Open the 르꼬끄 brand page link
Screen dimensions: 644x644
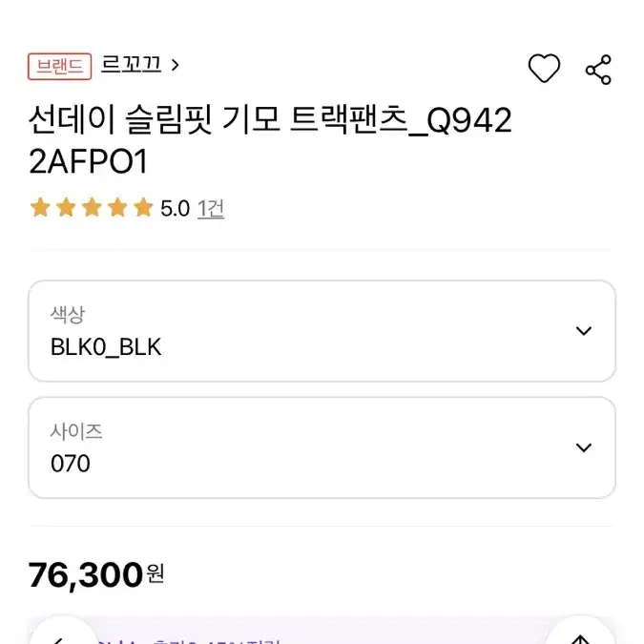coord(131,65)
